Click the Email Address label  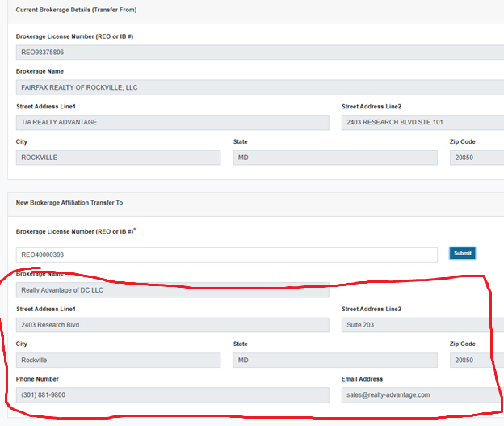tap(362, 379)
